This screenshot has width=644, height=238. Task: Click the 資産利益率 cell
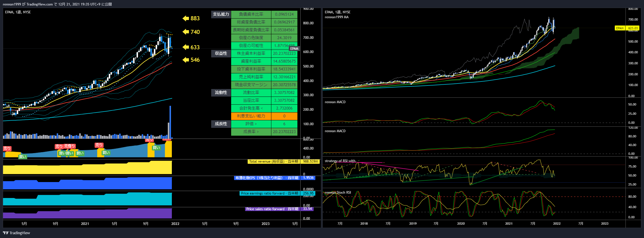coord(251,61)
